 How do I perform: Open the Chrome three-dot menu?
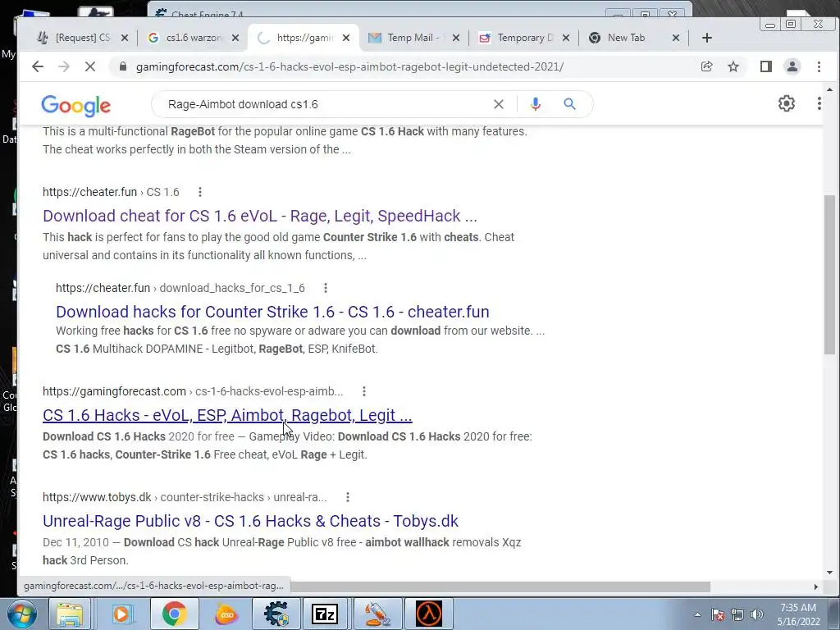[x=819, y=66]
